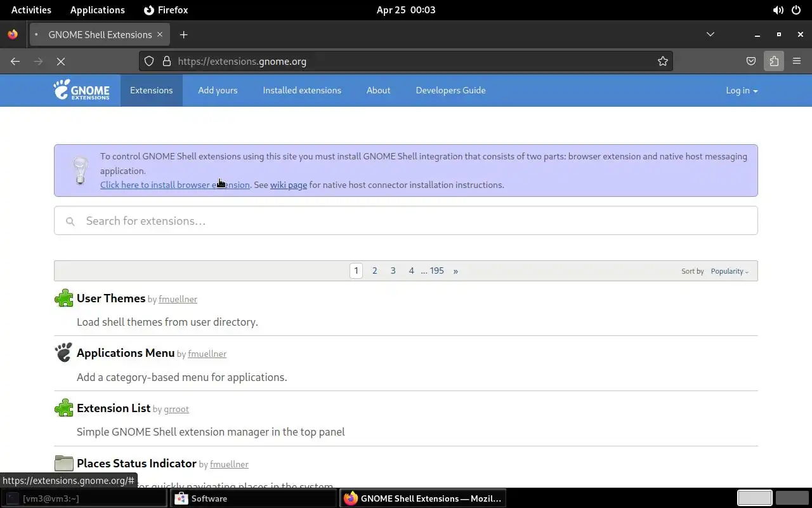Open the Extension List extension
The height and width of the screenshot is (508, 812).
[x=114, y=408]
